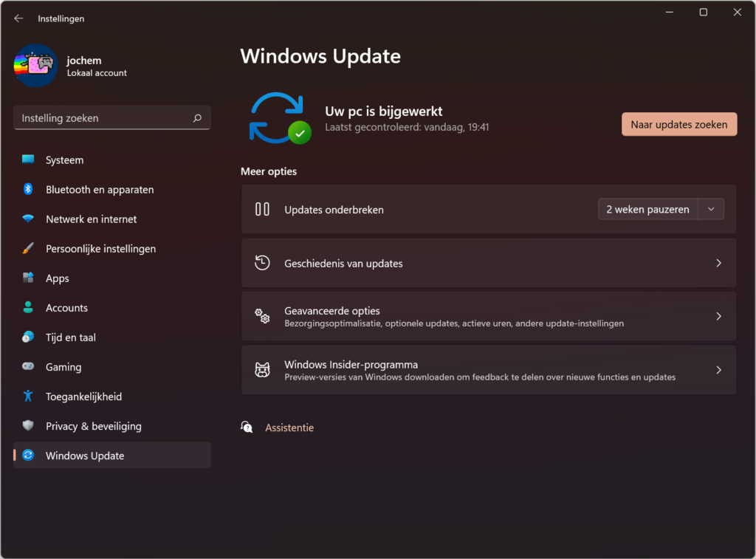
Task: Click the Uw pc is bijgewerkt text
Action: tap(384, 112)
